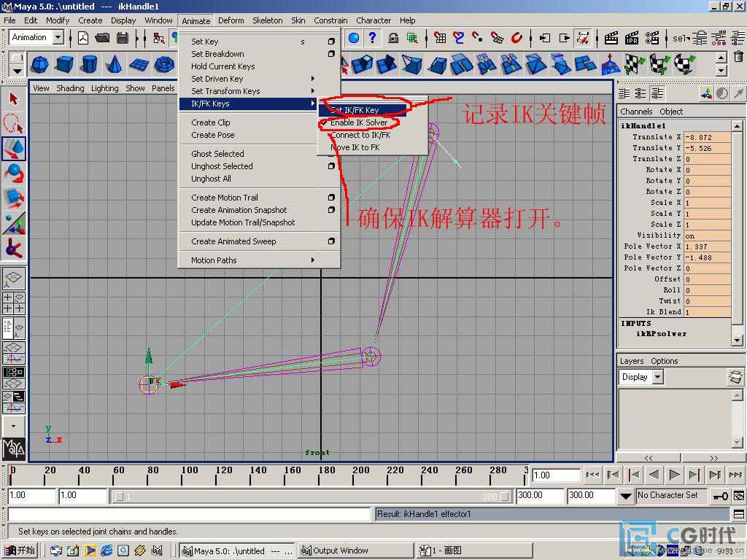Open help question mark icon

coord(373,38)
